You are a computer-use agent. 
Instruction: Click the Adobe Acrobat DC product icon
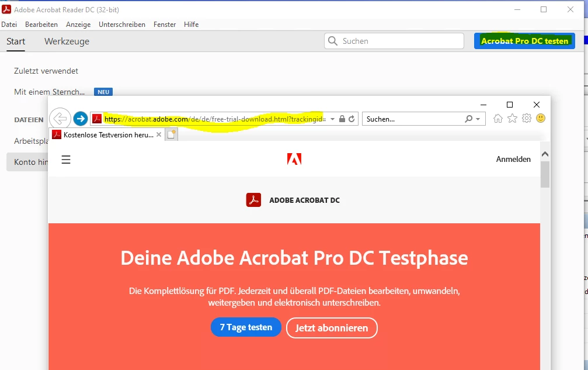click(x=253, y=200)
